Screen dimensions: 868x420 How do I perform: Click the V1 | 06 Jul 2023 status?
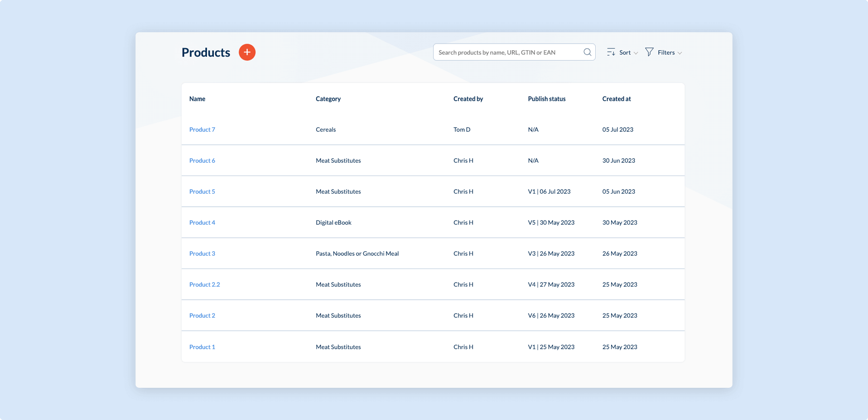549,191
